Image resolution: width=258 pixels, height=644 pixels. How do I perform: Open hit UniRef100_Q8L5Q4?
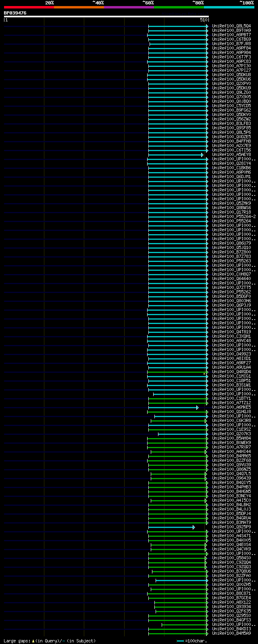tap(231, 26)
